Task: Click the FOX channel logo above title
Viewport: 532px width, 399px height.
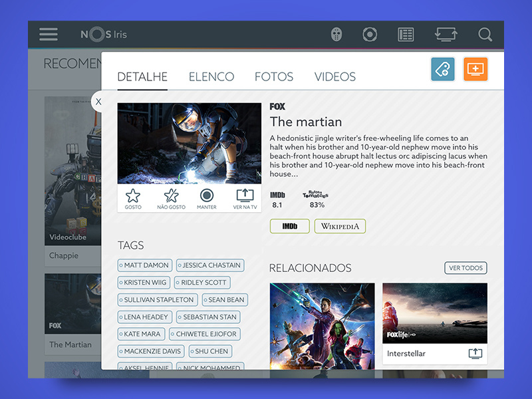Action: [x=277, y=106]
